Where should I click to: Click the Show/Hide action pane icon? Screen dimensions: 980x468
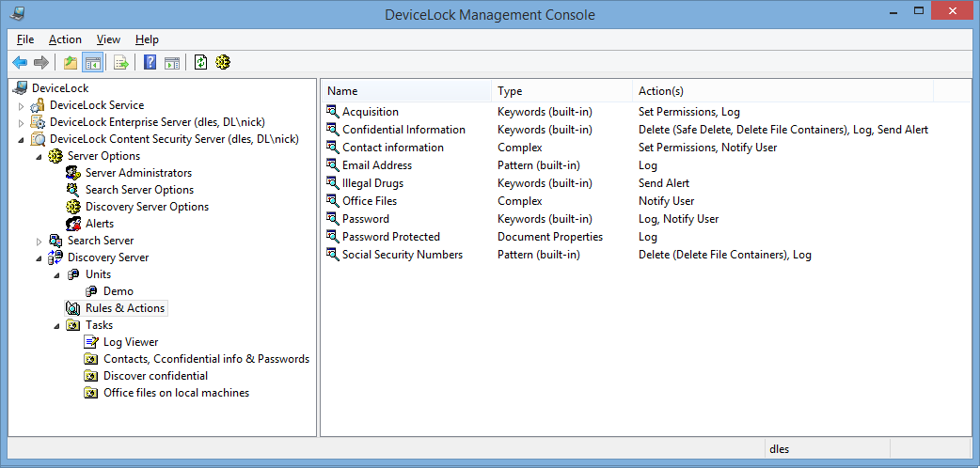[x=172, y=62]
